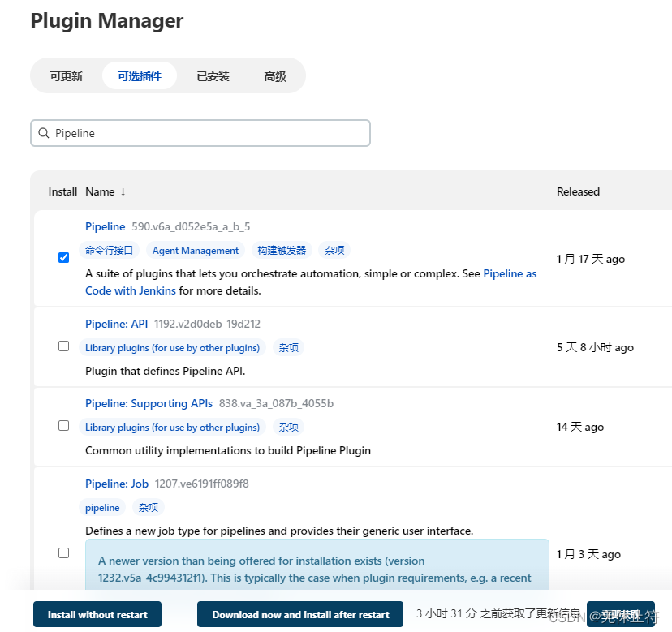Open the Pipeline: Job plugin link
672x632 pixels.
coord(117,484)
